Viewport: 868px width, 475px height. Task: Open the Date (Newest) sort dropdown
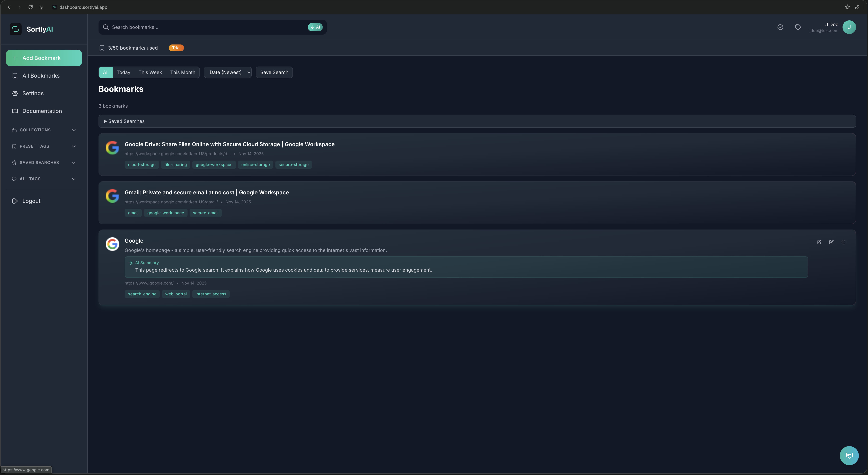(x=227, y=72)
